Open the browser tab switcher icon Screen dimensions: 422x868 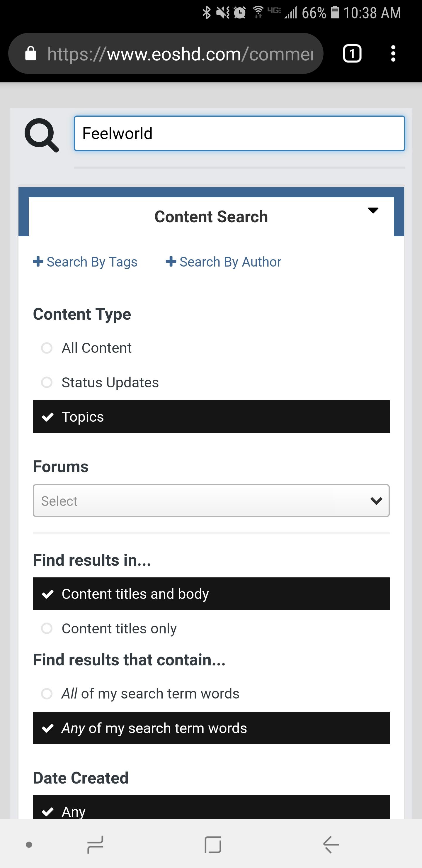(x=352, y=54)
